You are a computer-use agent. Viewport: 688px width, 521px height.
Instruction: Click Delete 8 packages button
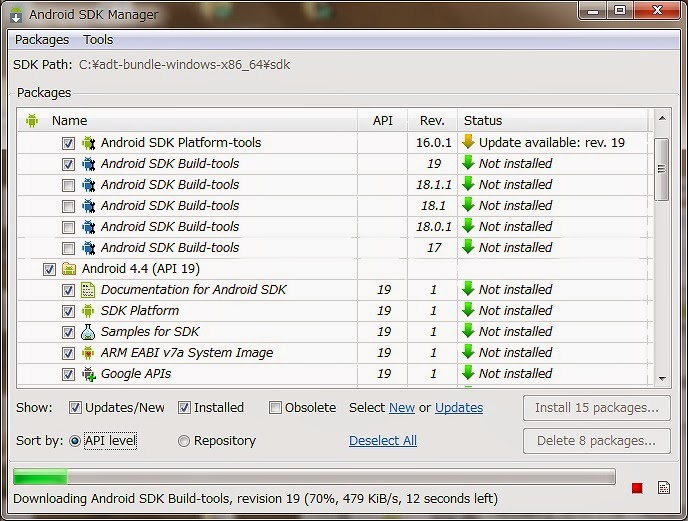[597, 441]
